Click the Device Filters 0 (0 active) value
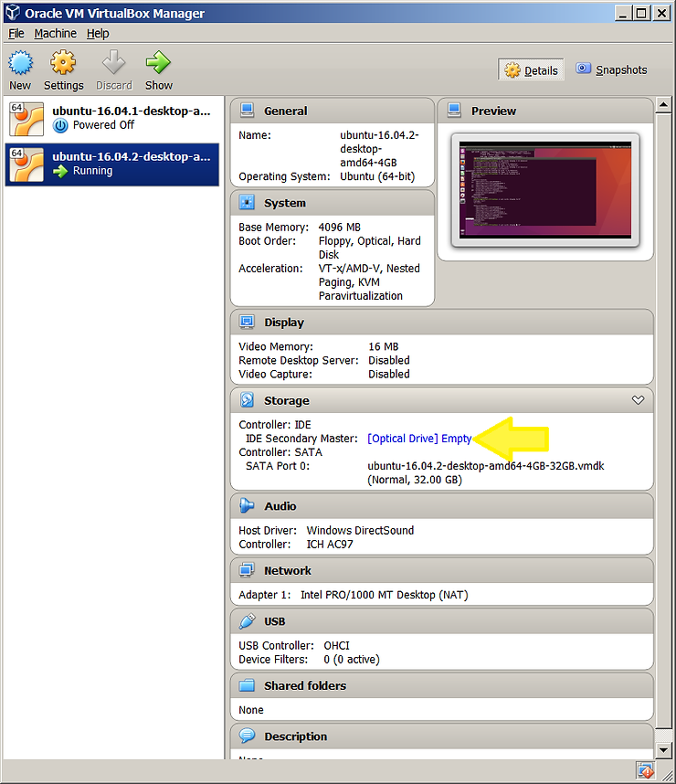 352,660
